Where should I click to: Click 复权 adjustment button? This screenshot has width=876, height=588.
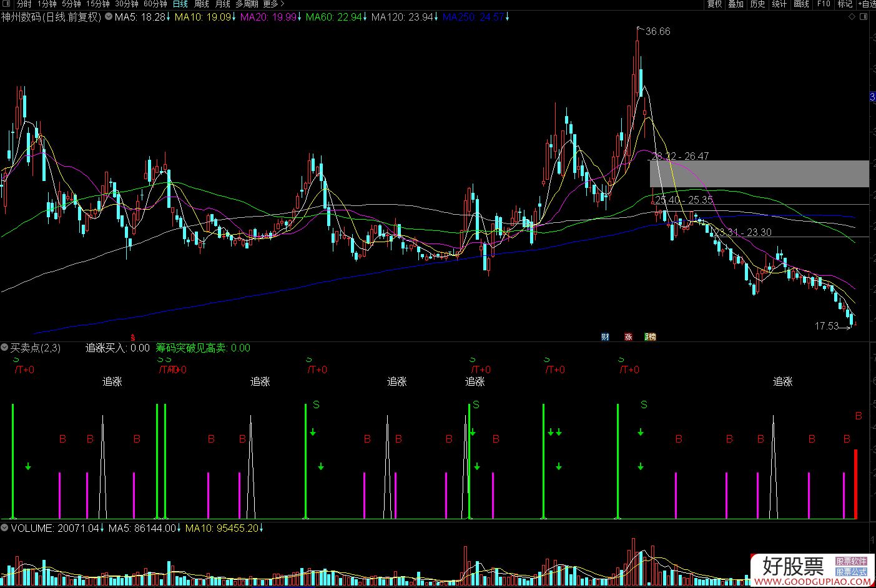click(714, 4)
